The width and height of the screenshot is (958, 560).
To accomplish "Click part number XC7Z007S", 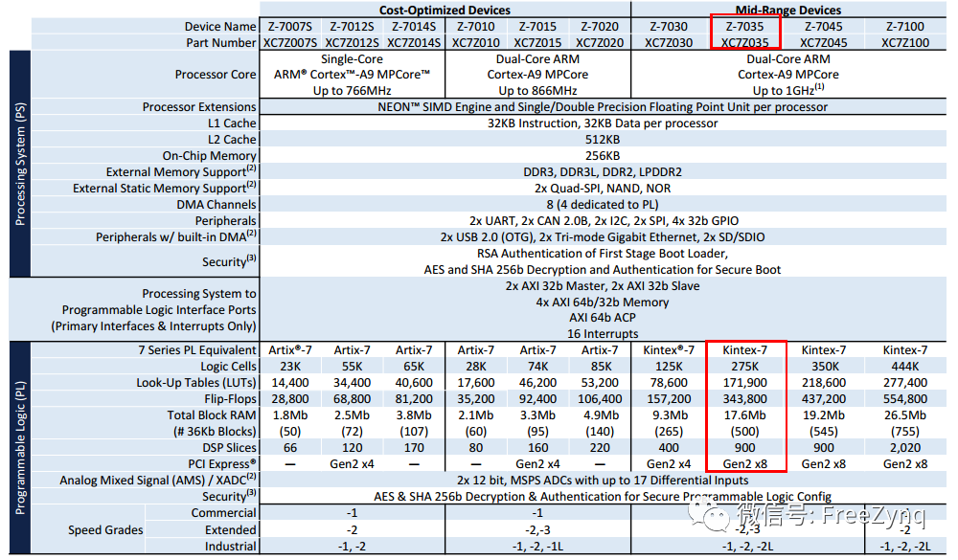I will 290,43.
